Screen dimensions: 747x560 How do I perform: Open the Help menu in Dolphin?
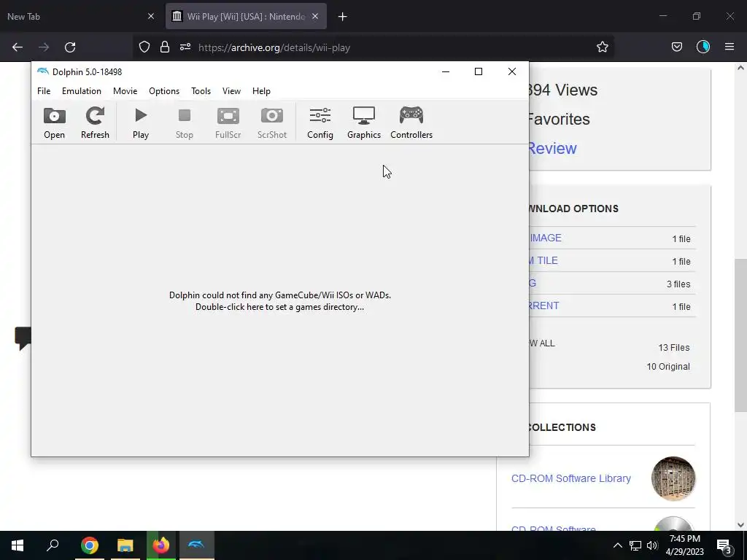(262, 91)
